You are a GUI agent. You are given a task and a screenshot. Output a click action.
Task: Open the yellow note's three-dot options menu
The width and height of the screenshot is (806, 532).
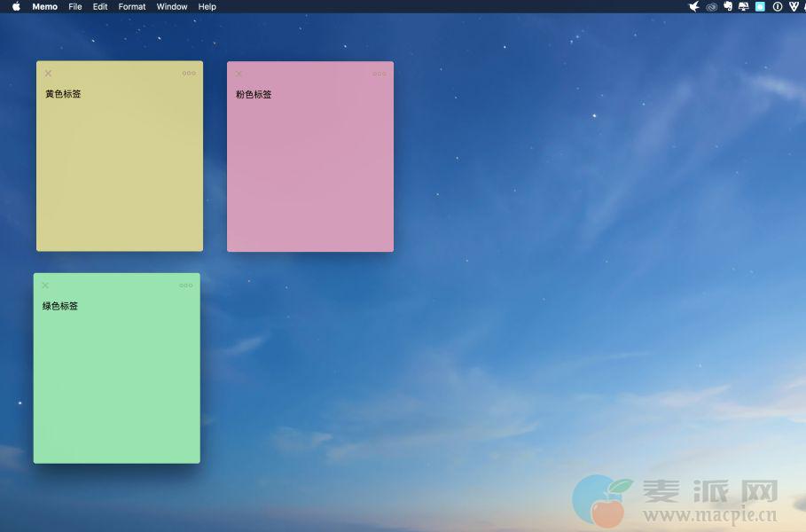click(189, 74)
